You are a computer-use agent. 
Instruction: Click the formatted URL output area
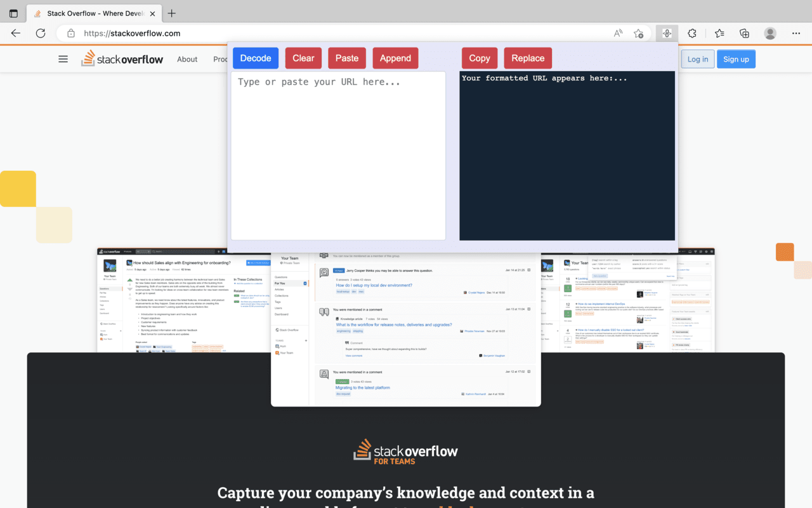pos(567,156)
